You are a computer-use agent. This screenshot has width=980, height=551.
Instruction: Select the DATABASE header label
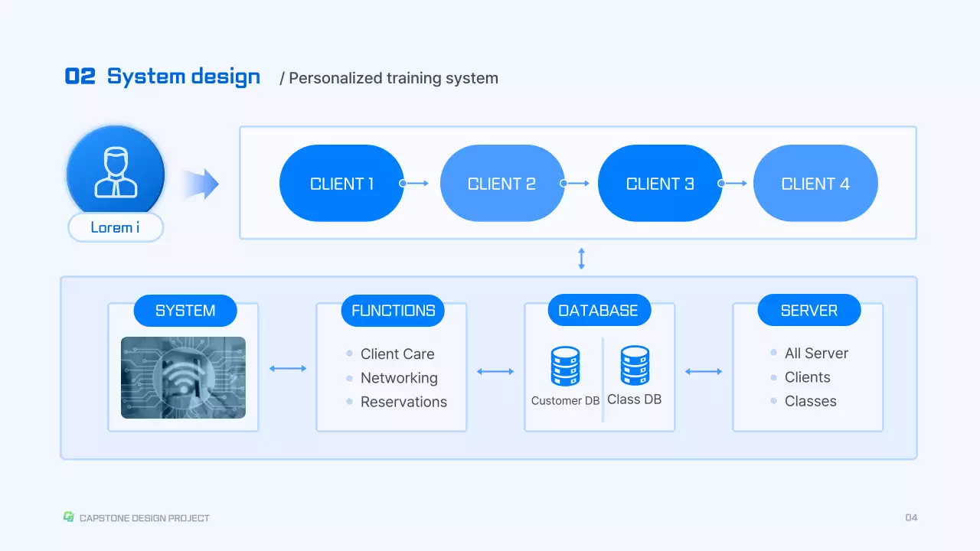[x=599, y=311]
